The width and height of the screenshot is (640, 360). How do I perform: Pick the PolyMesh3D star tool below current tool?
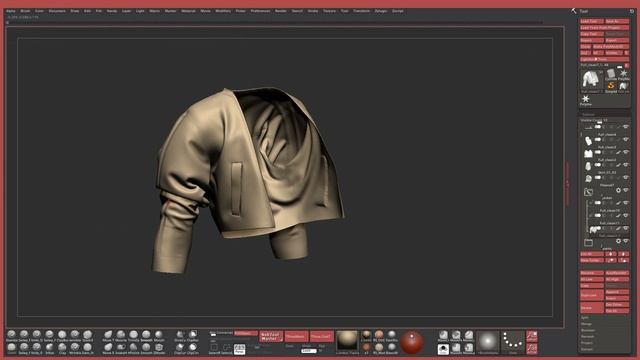pos(585,100)
